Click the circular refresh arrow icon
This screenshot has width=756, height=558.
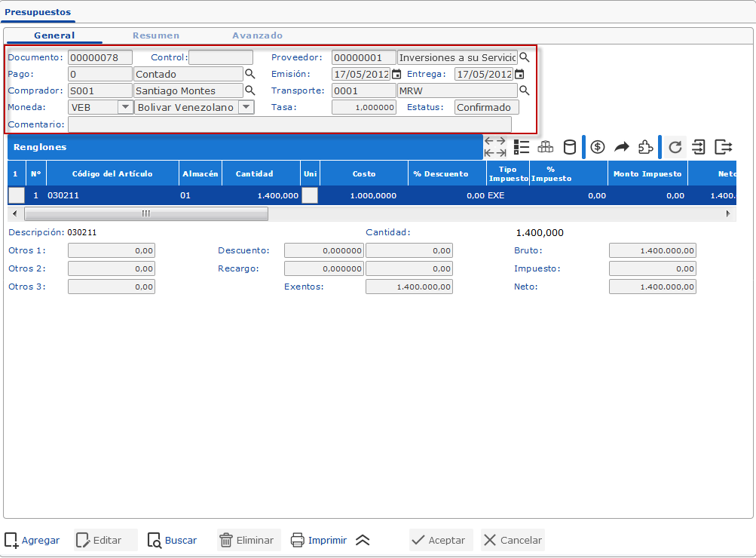pos(675,147)
